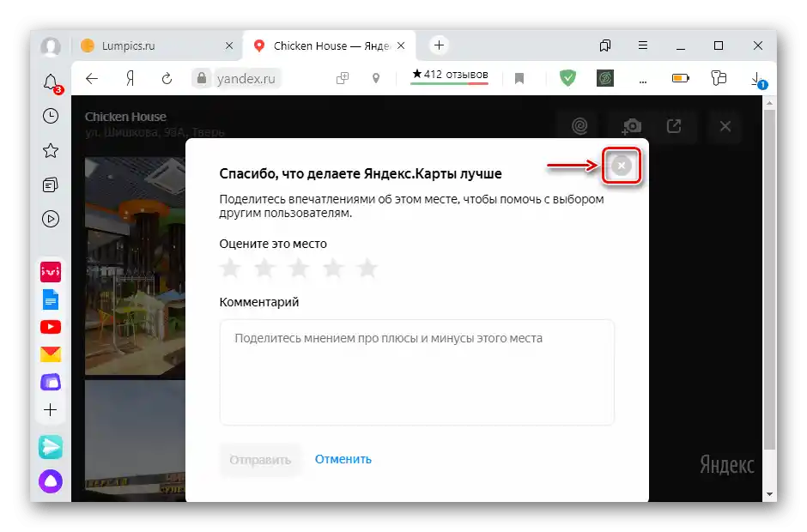807x532 pixels.
Task: Open the Chicken House interior photo
Action: point(135,266)
